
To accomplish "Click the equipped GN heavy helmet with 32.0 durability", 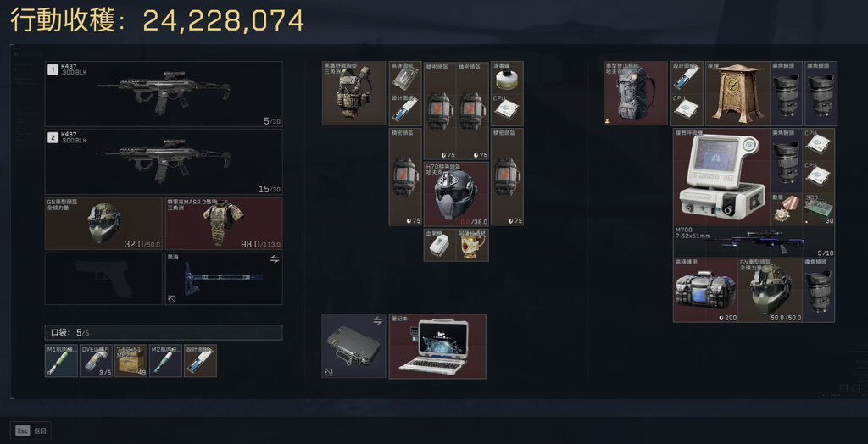I will [x=103, y=224].
